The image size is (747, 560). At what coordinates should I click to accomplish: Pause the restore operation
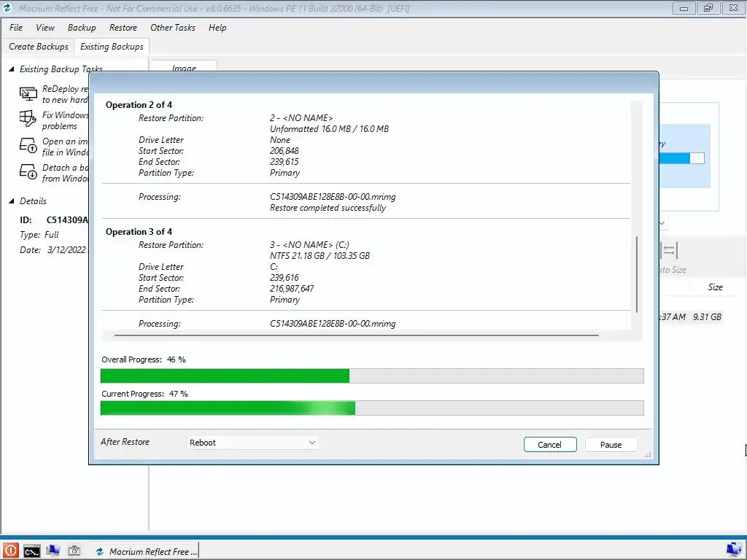coord(611,444)
